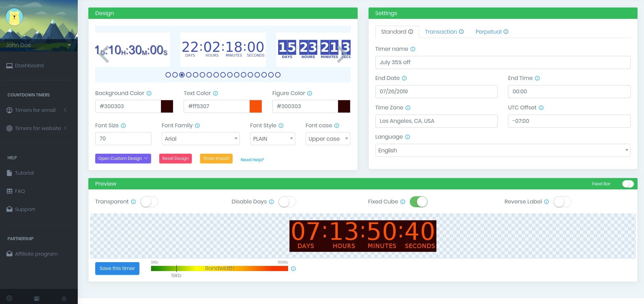This screenshot has width=644, height=304.
Task: Toggle the Fixed Bar switch
Action: pyautogui.click(x=628, y=184)
